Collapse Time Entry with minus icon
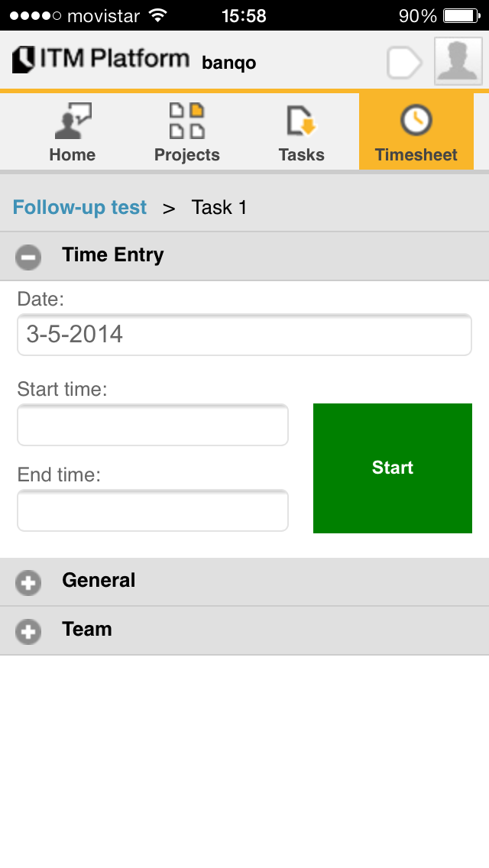Image resolution: width=489 pixels, height=868 pixels. pyautogui.click(x=28, y=257)
